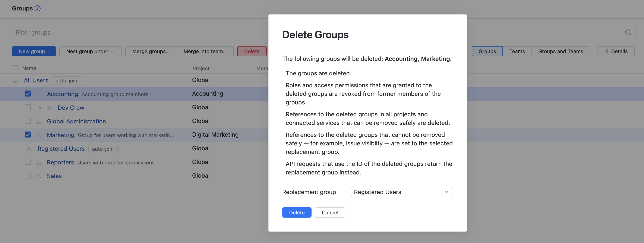Click the auto-join badge beside All Users
The width and height of the screenshot is (644, 243).
pos(66,81)
